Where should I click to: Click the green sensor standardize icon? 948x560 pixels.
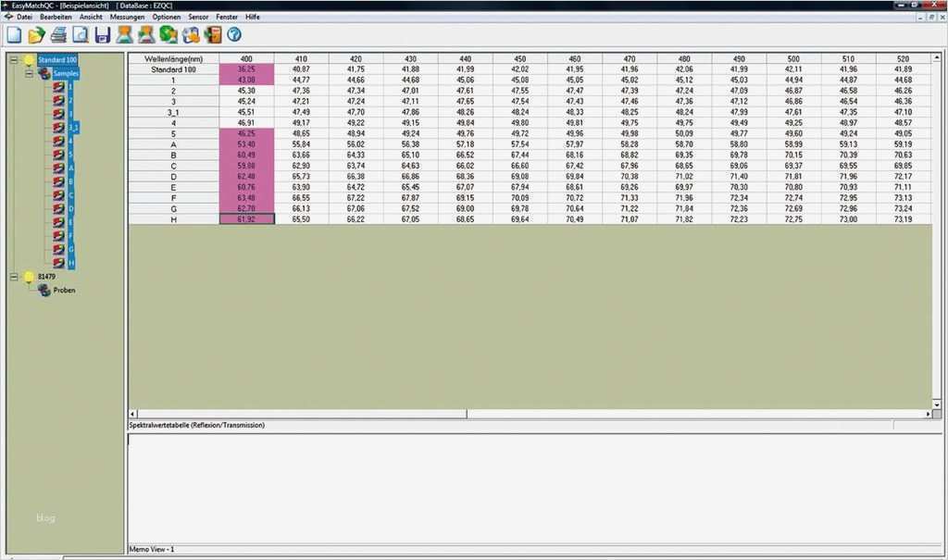click(x=168, y=35)
